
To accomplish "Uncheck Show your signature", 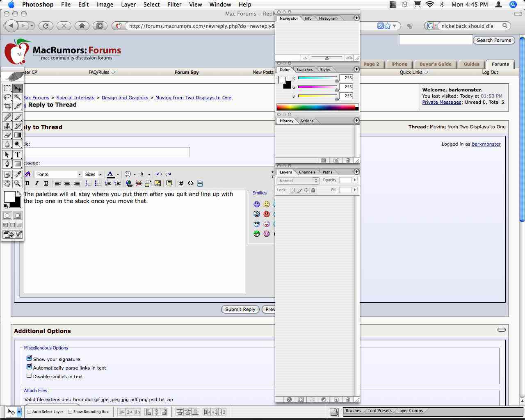I will click(29, 358).
